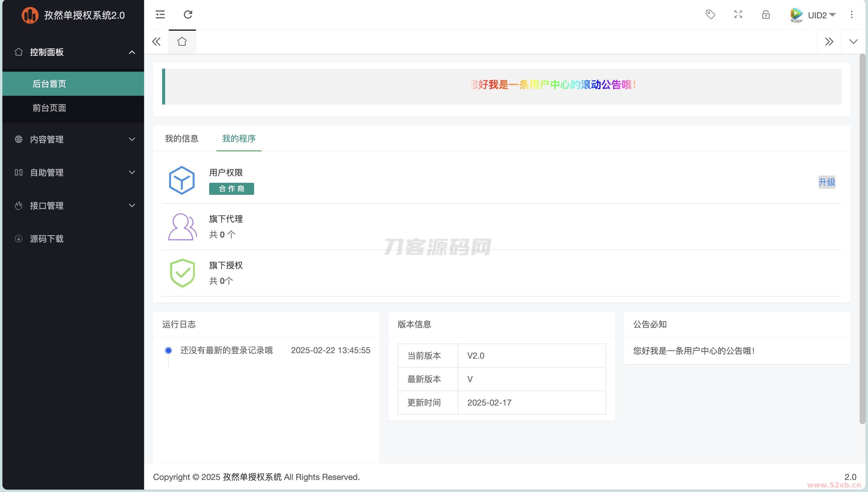Image resolution: width=868 pixels, height=492 pixels.
Task: Click the sidebar collapse menu icon
Action: [x=160, y=14]
